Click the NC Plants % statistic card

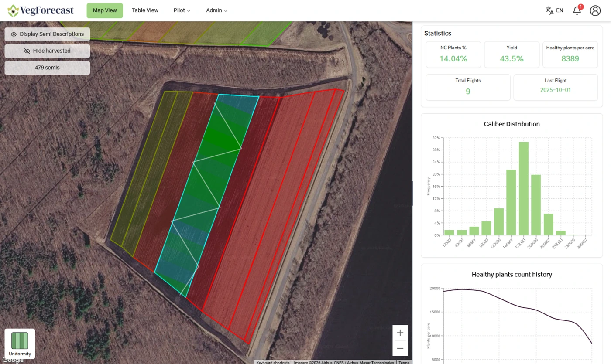453,54
